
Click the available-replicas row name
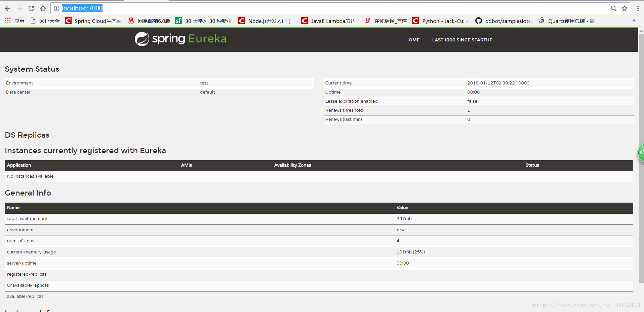pyautogui.click(x=25, y=297)
